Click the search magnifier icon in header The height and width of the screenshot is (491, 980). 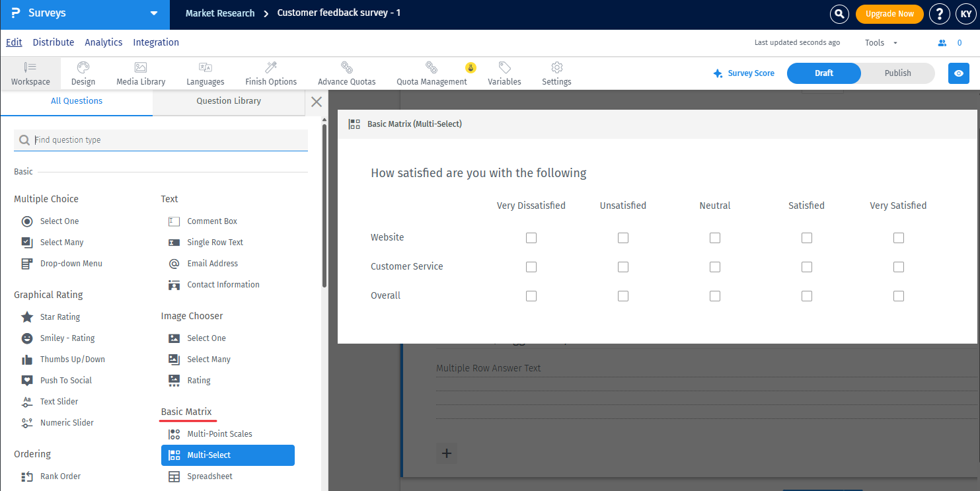(839, 14)
